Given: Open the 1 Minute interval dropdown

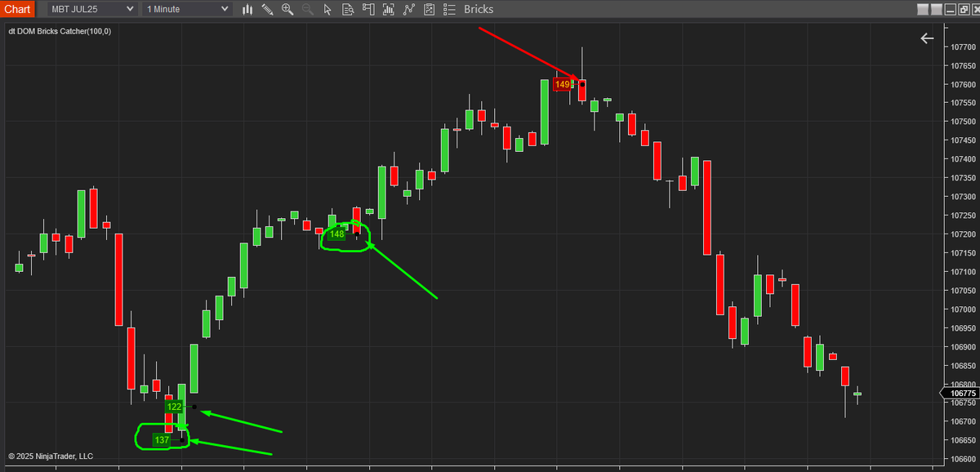Looking at the screenshot, I should (x=186, y=10).
